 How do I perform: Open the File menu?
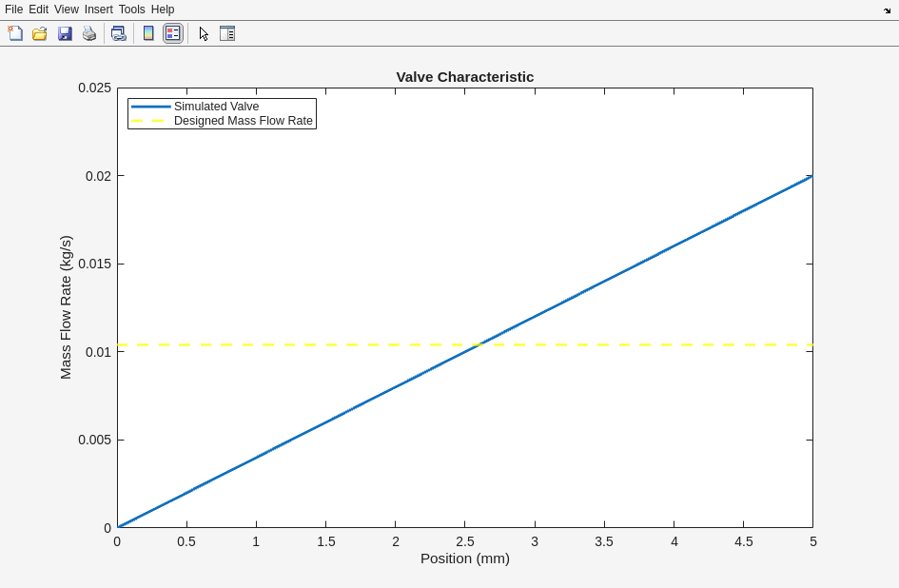coord(13,10)
